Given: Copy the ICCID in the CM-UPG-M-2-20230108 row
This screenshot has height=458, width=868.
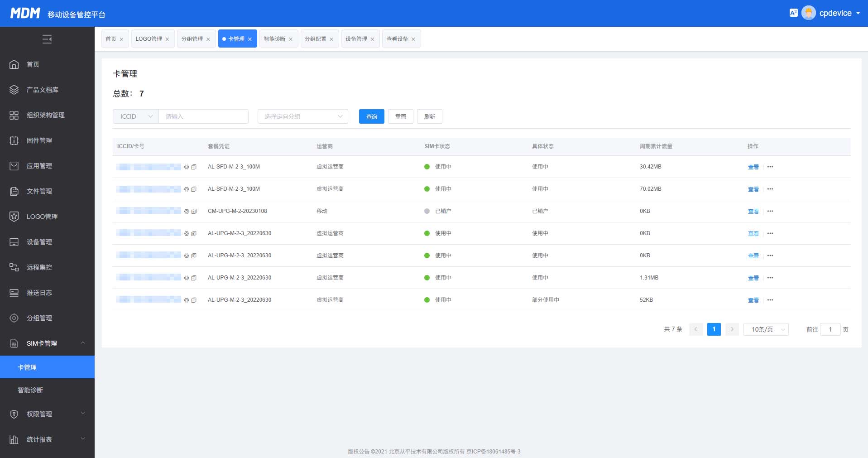Looking at the screenshot, I should coord(194,212).
